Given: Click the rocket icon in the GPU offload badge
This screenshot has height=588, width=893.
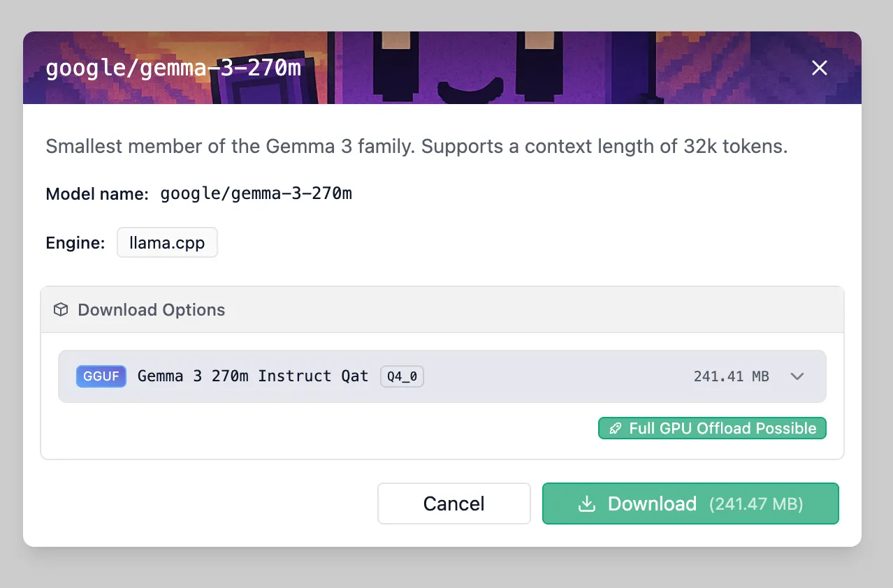Looking at the screenshot, I should (x=615, y=428).
